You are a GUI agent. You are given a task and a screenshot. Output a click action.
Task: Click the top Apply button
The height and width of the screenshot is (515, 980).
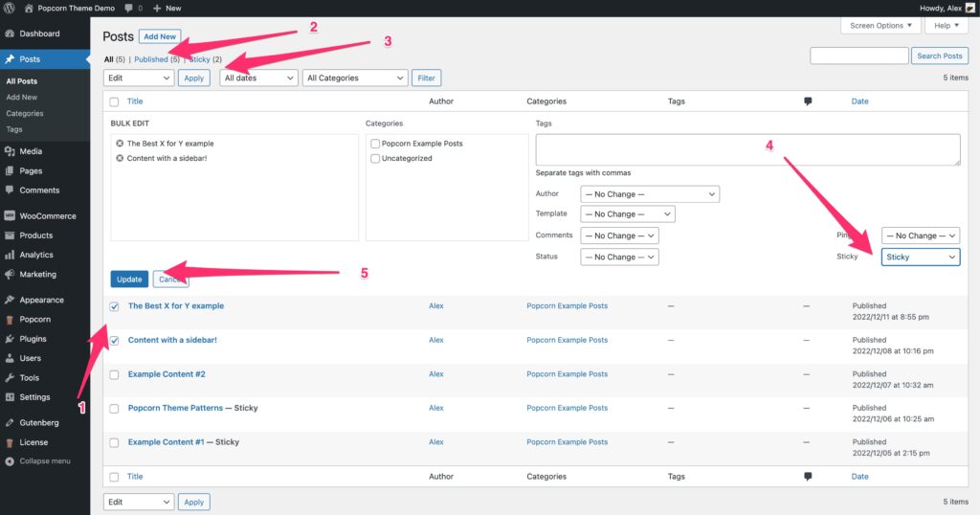pos(193,78)
